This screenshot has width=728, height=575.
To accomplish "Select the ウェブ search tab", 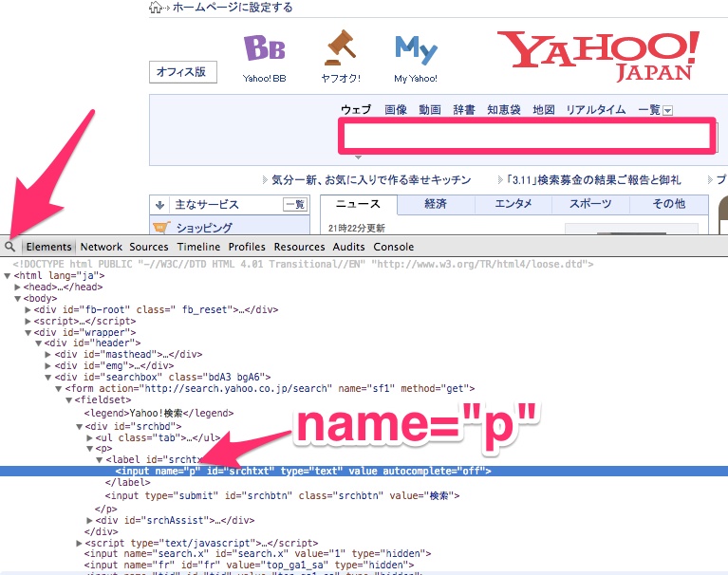I will tap(356, 109).
